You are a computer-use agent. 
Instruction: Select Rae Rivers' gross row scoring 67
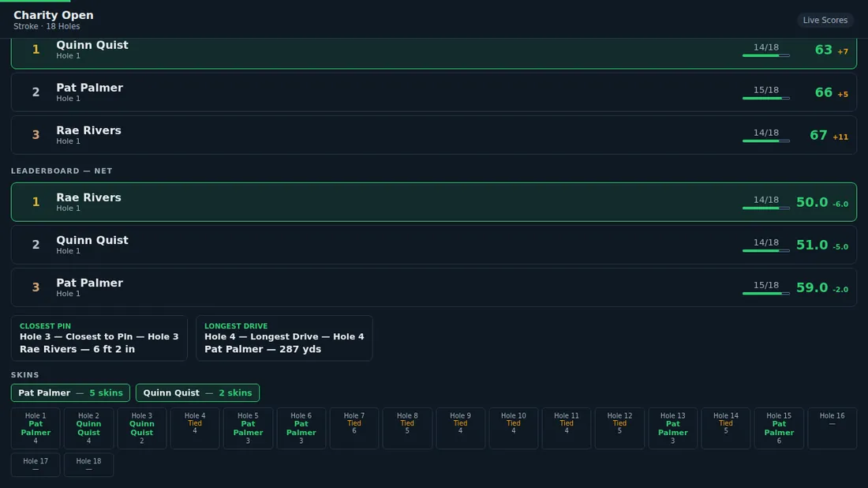pyautogui.click(x=434, y=135)
